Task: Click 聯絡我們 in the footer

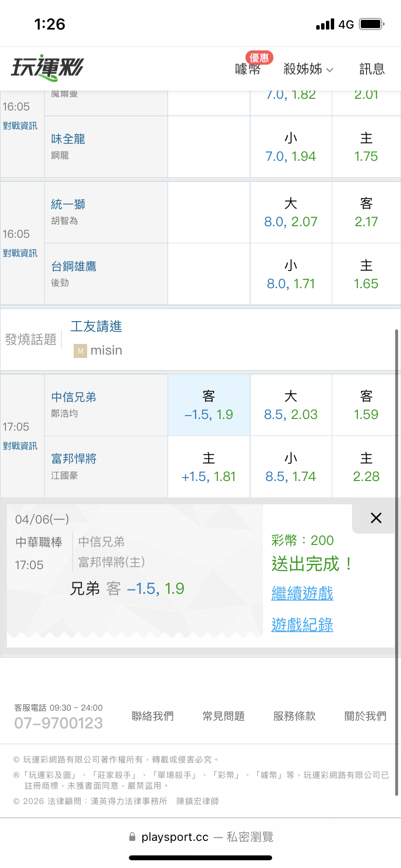Action: [x=153, y=716]
